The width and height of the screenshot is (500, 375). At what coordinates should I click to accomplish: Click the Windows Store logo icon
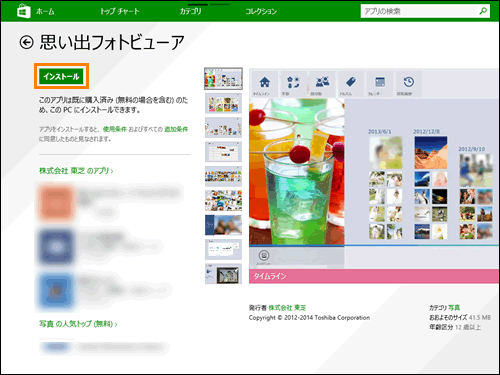[x=24, y=11]
